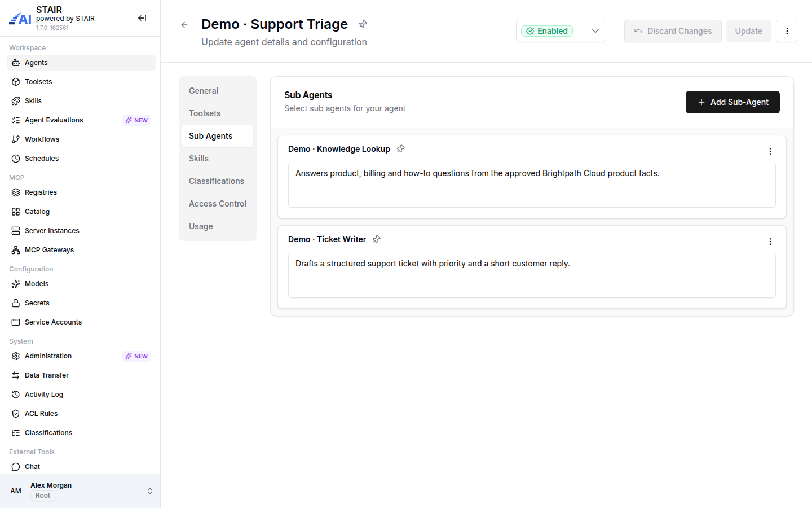This screenshot has height=508, width=812.
Task: Click the Root role badge
Action: 43,496
